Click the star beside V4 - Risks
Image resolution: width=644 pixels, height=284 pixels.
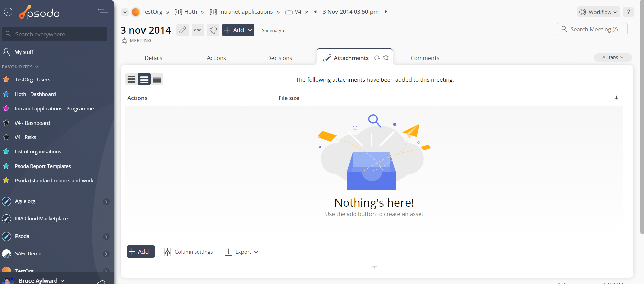6,137
